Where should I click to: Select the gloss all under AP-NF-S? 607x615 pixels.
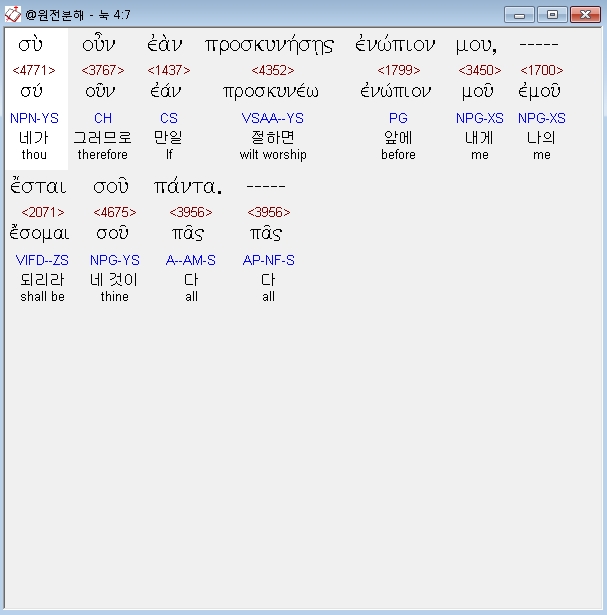tap(268, 297)
